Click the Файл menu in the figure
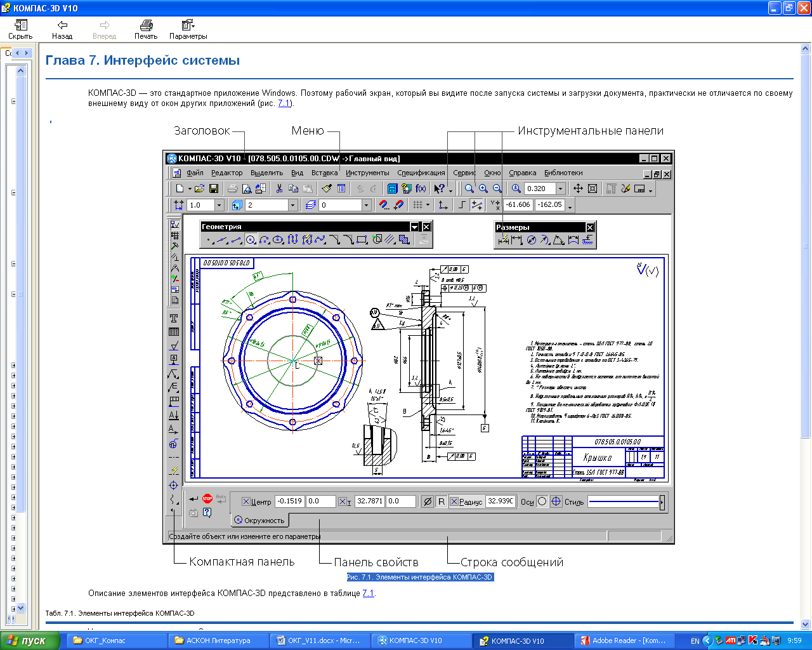The height and width of the screenshot is (650, 812). 195,173
